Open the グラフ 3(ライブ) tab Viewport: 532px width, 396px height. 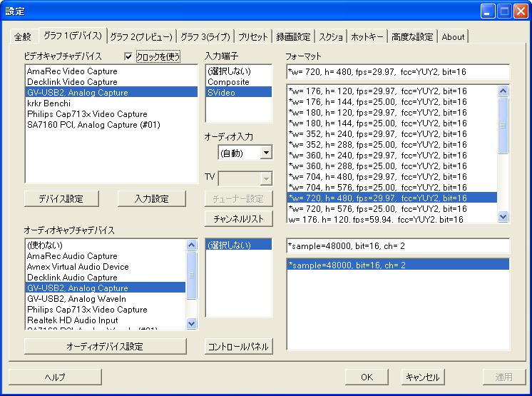coord(205,36)
